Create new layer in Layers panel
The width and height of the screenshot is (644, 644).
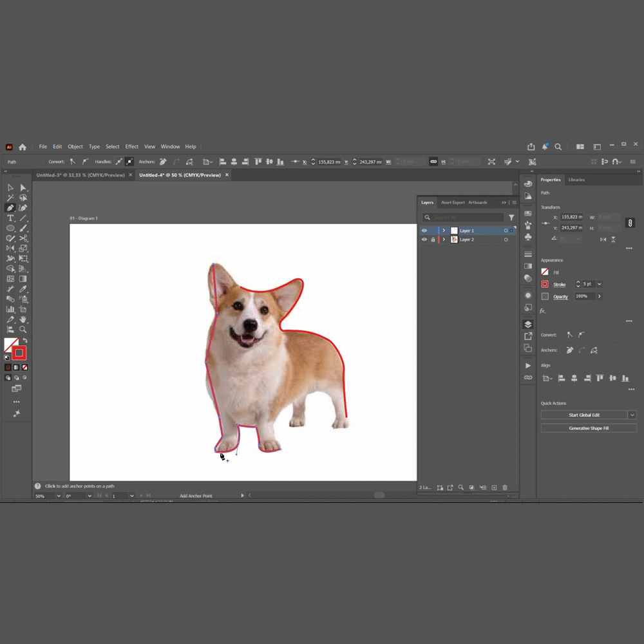coord(494,488)
